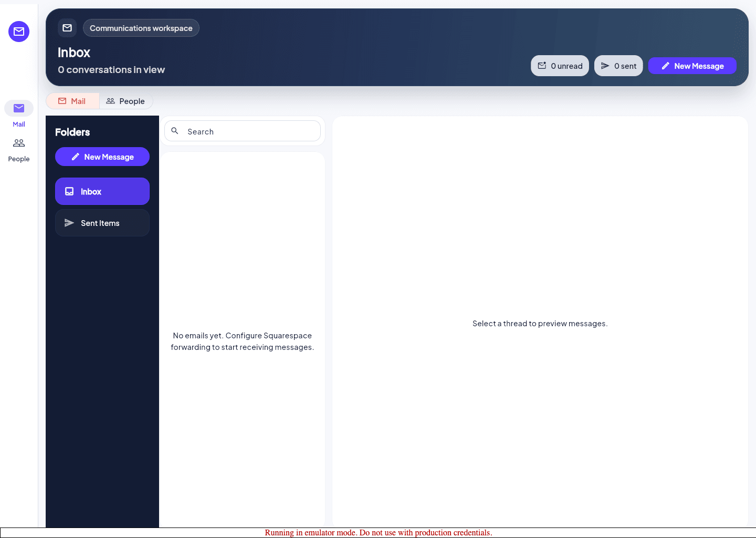Click the unread mail icon
This screenshot has height=538, width=756.
pyautogui.click(x=542, y=66)
